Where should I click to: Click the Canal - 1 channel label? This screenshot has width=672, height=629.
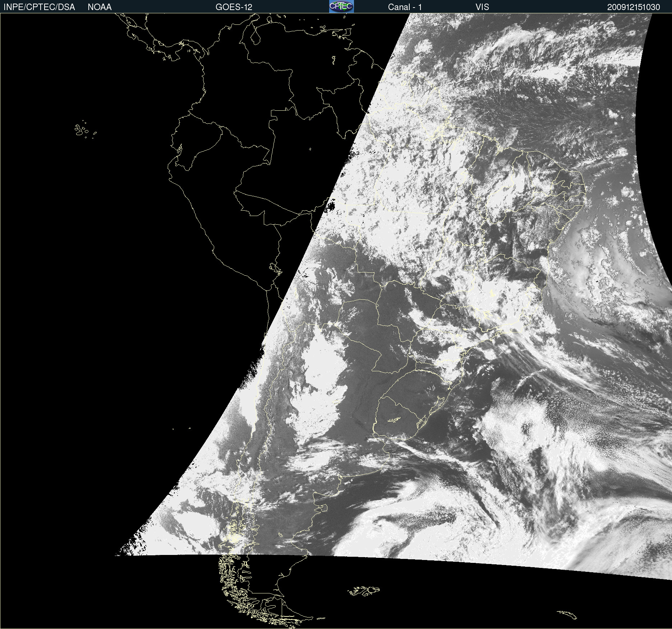tap(405, 7)
